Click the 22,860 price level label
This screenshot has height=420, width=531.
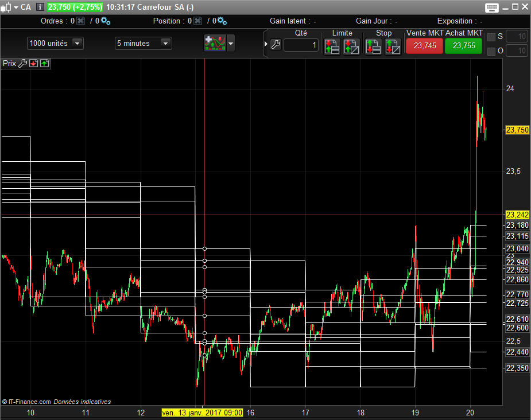517,279
